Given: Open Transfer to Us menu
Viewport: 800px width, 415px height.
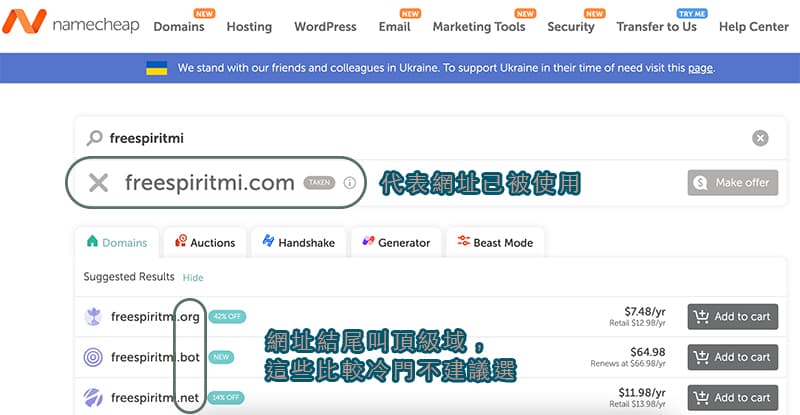Looking at the screenshot, I should (657, 27).
